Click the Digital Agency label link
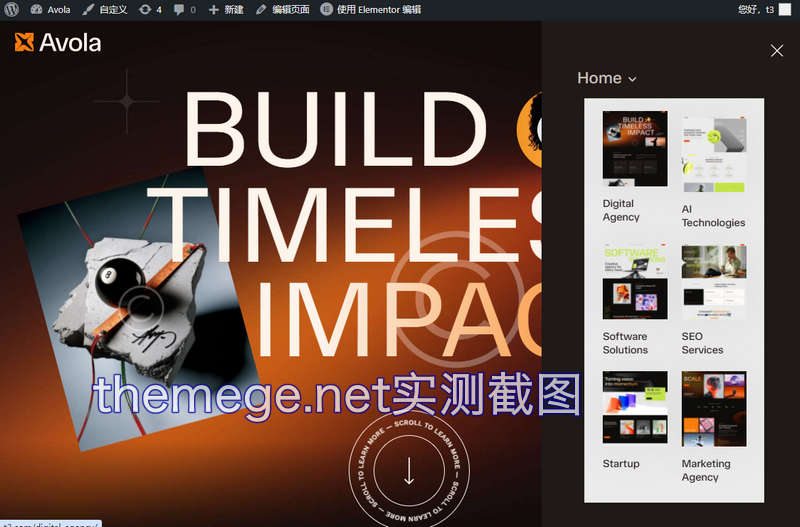800x527 pixels. [621, 210]
